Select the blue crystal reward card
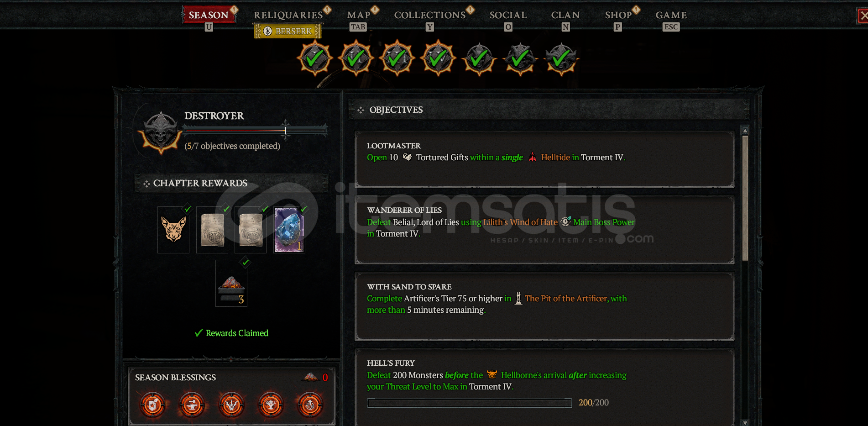This screenshot has width=868, height=426. (x=289, y=230)
